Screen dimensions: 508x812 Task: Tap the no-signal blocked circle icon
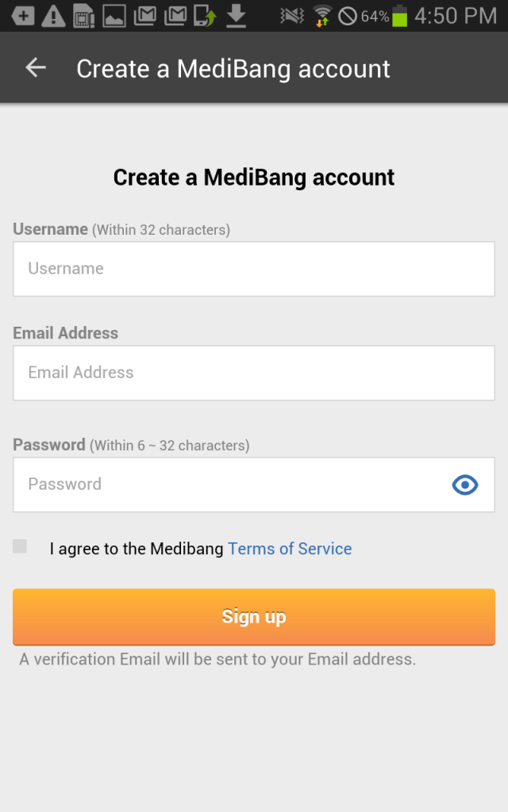tap(348, 16)
